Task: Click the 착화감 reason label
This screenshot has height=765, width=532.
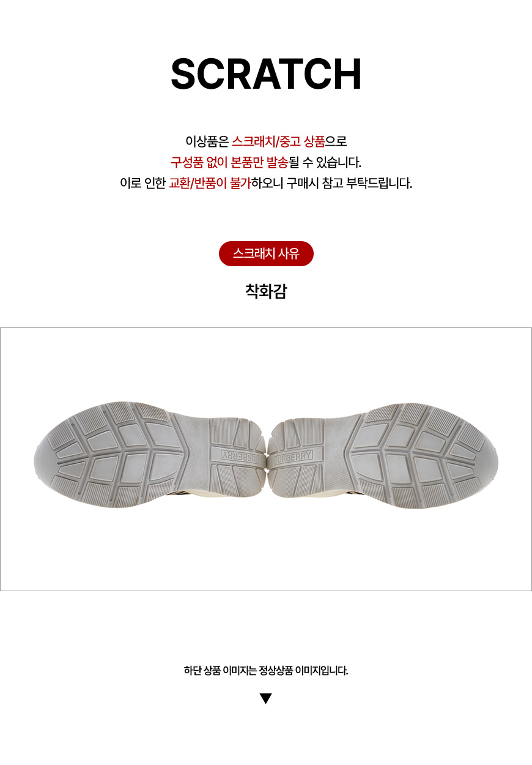Action: pos(266,291)
